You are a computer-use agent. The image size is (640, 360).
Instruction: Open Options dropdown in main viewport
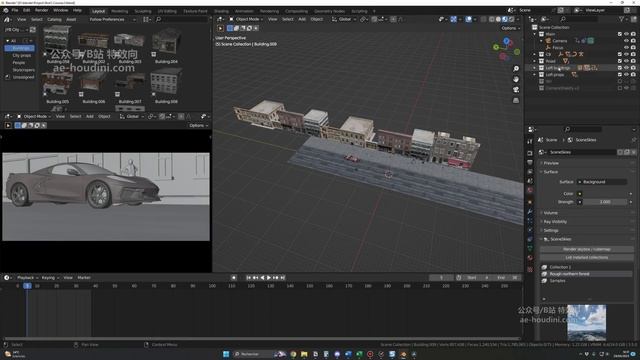pos(510,28)
